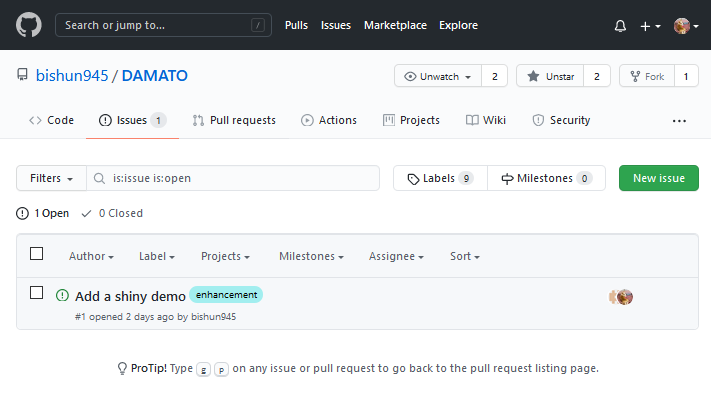View the watchers count of 2

tap(495, 76)
